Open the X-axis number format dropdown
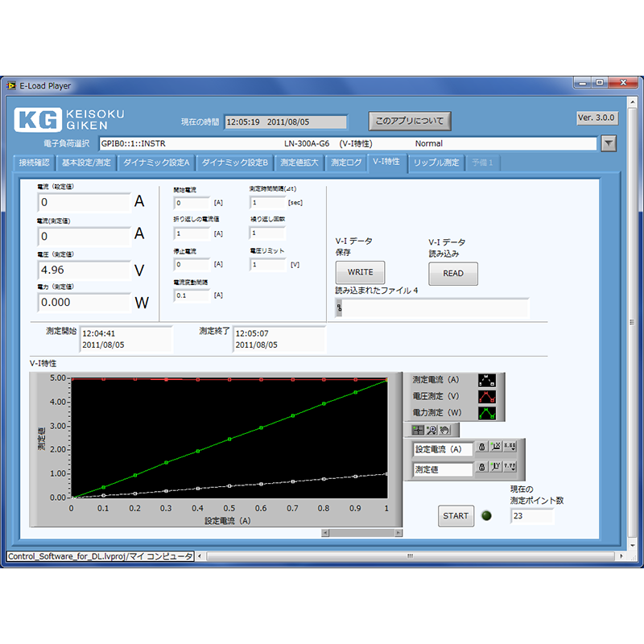This screenshot has height=644, width=644. click(510, 448)
